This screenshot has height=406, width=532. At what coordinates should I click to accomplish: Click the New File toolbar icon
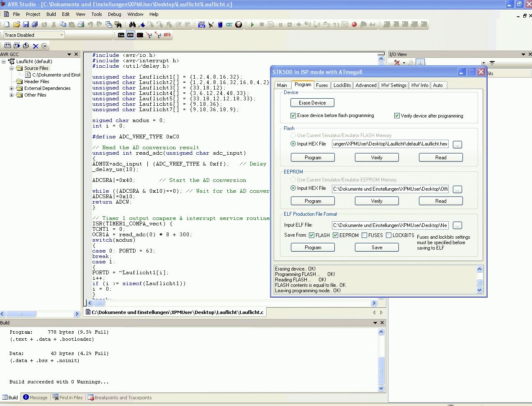[x=7, y=25]
